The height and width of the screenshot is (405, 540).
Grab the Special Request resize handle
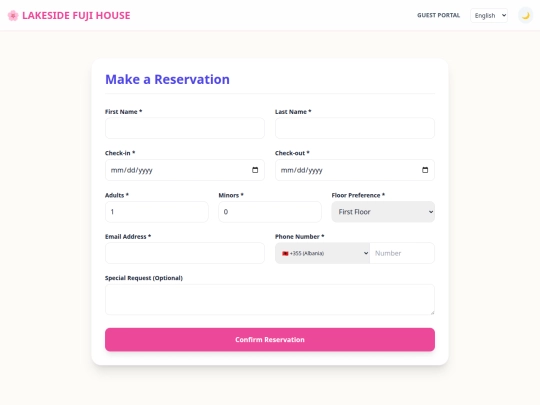pos(432,312)
